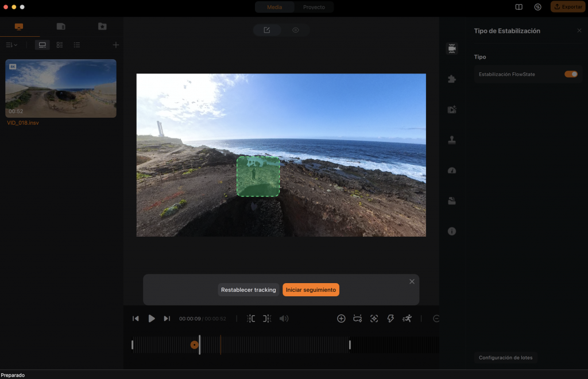This screenshot has height=379, width=588.
Task: Select the running-person motion tool
Action: tap(407, 318)
